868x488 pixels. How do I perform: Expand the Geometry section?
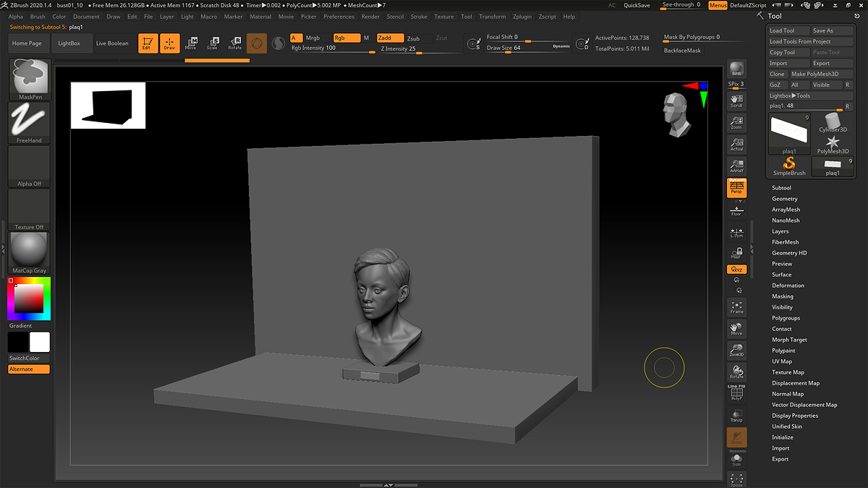tap(784, 199)
